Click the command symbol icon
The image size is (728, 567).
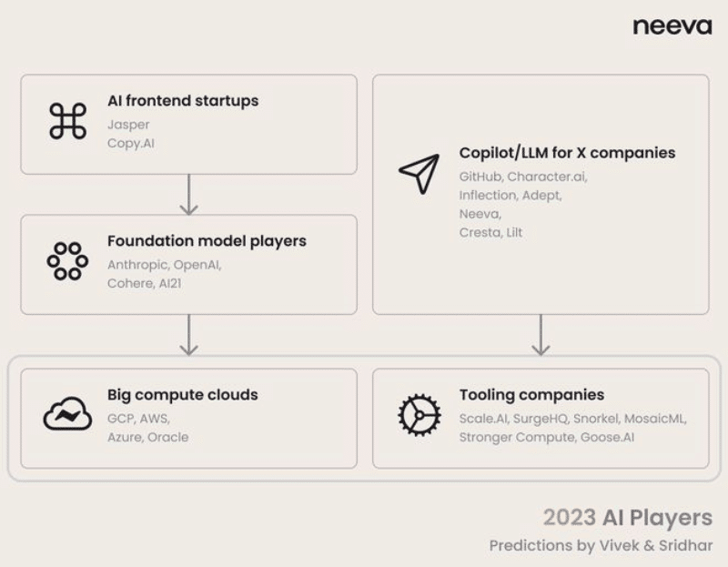click(x=67, y=121)
